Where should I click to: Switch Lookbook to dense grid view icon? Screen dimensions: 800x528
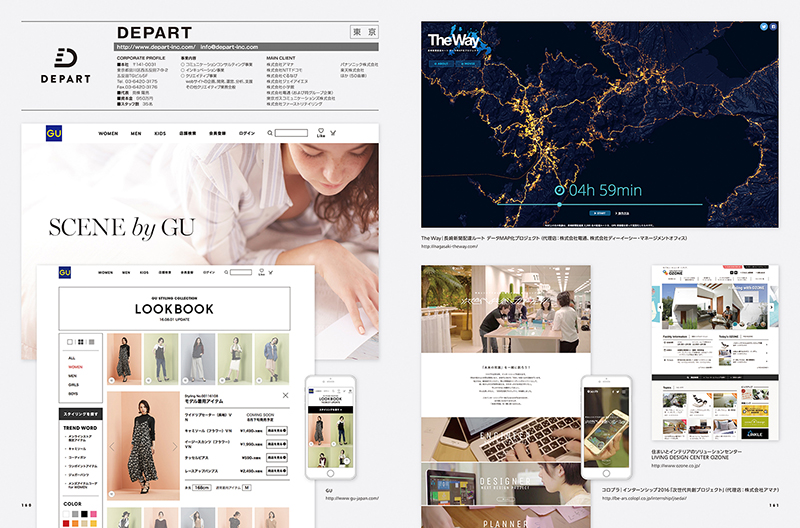coord(92,342)
